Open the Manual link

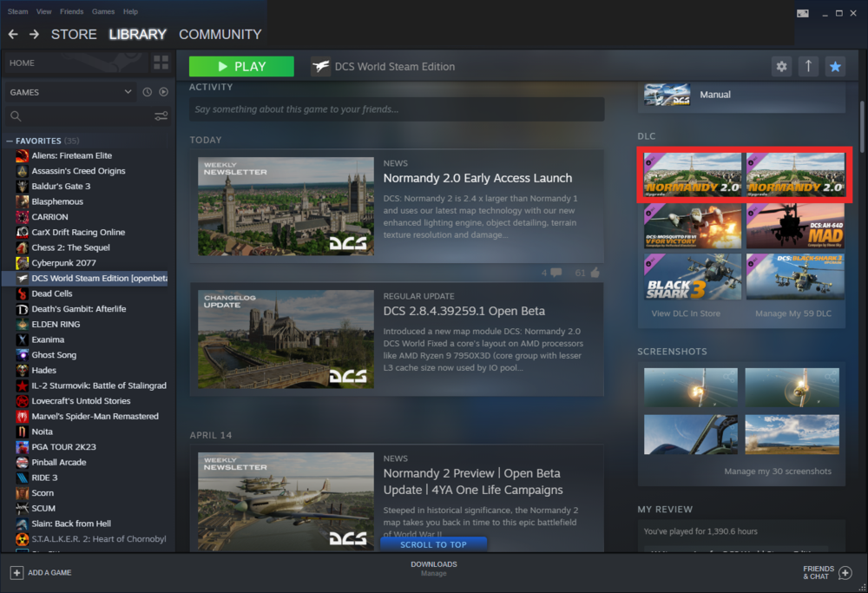715,95
